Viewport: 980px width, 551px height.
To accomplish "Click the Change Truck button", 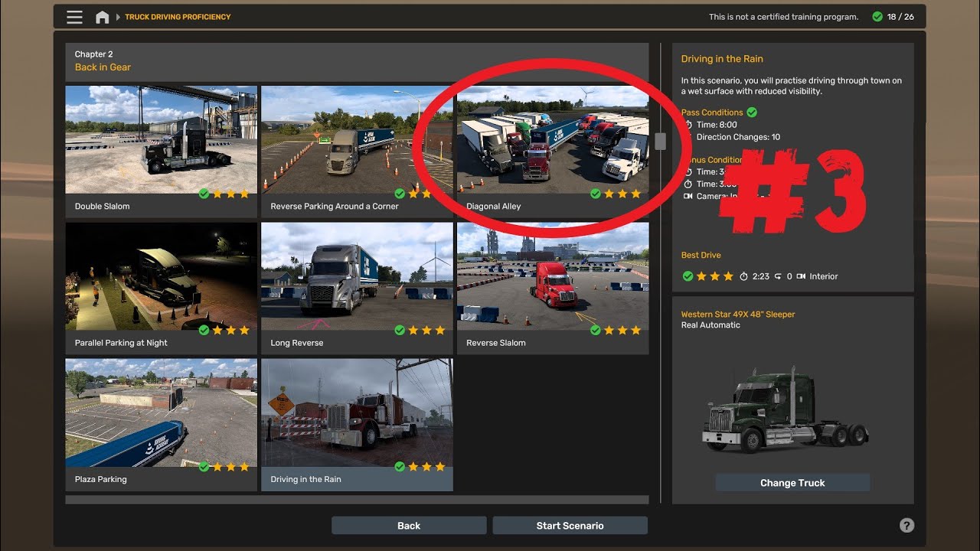I will [x=792, y=483].
